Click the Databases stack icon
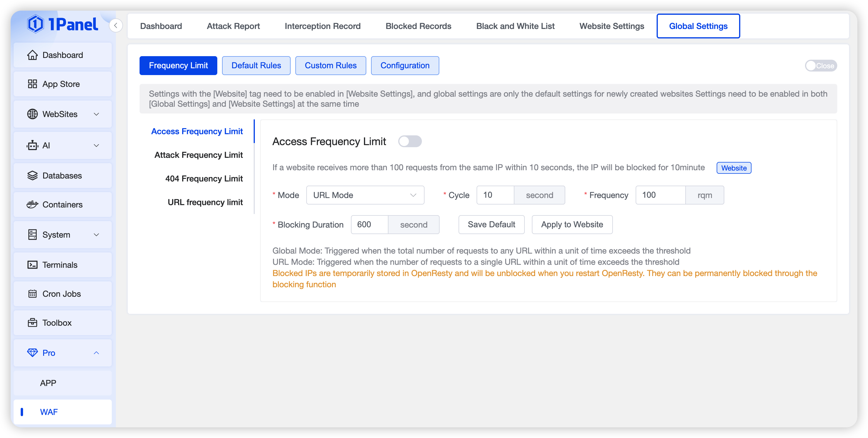This screenshot has height=438, width=868. point(32,176)
